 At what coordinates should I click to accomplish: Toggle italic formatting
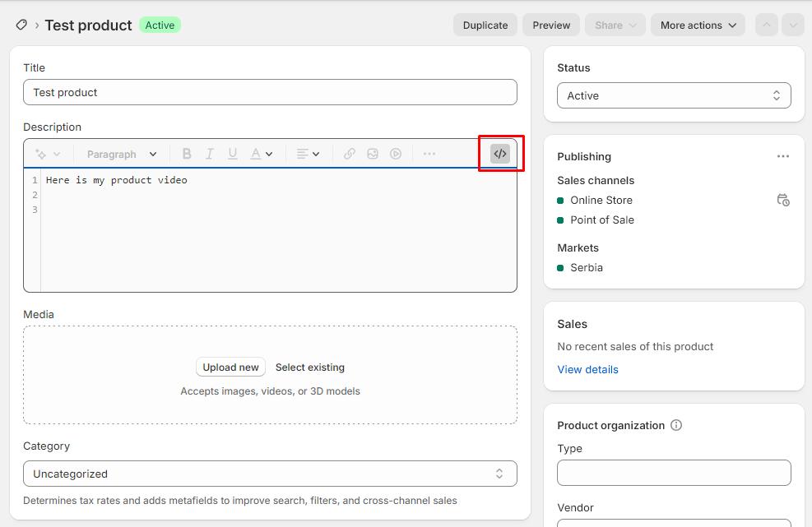pos(210,154)
